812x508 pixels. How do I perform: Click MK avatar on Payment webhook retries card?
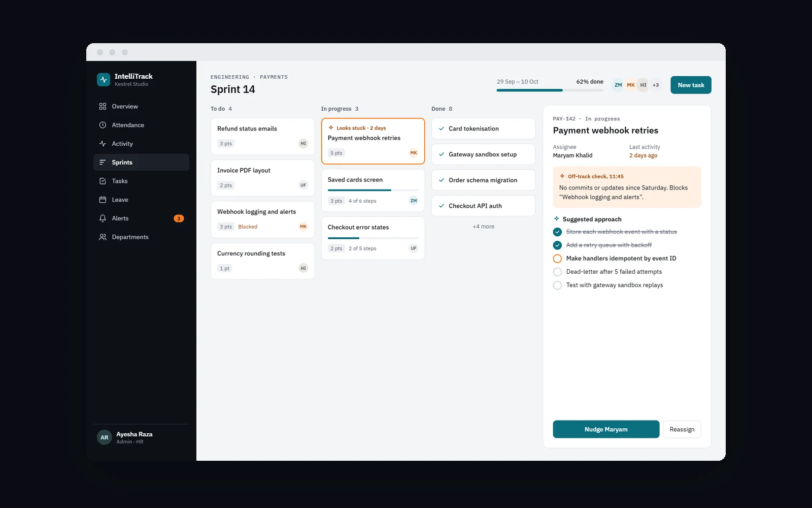click(414, 153)
